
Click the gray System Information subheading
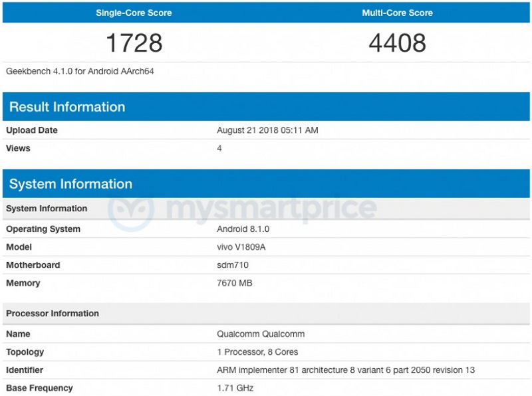(x=47, y=208)
